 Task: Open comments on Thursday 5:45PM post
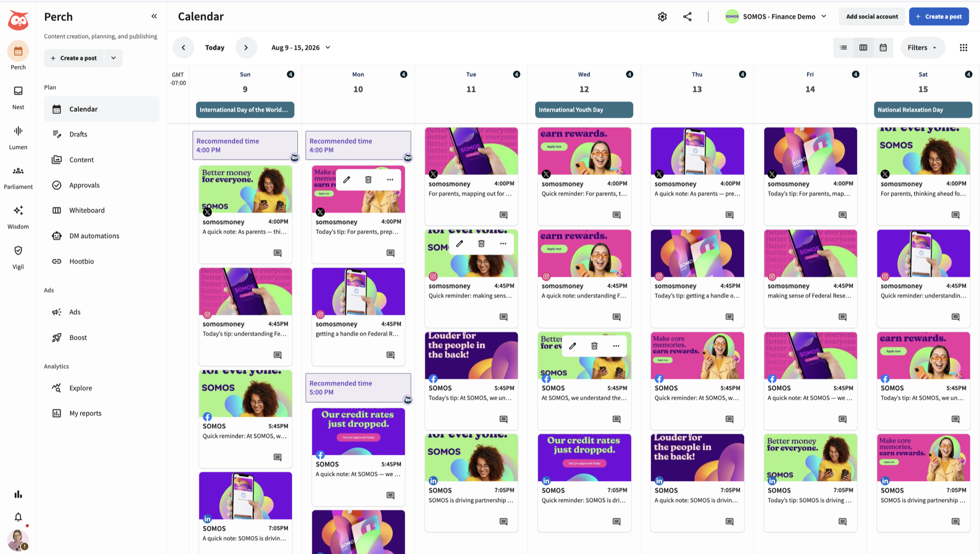click(729, 419)
